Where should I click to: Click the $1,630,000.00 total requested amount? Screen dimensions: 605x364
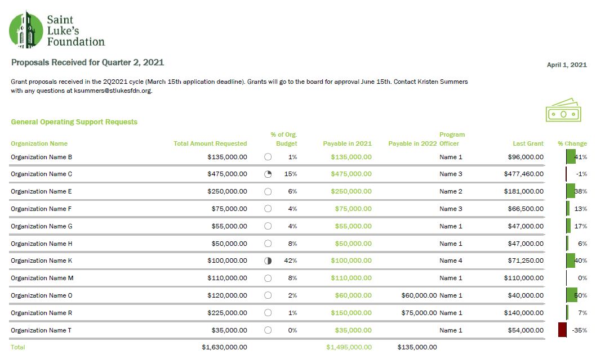coord(224,347)
